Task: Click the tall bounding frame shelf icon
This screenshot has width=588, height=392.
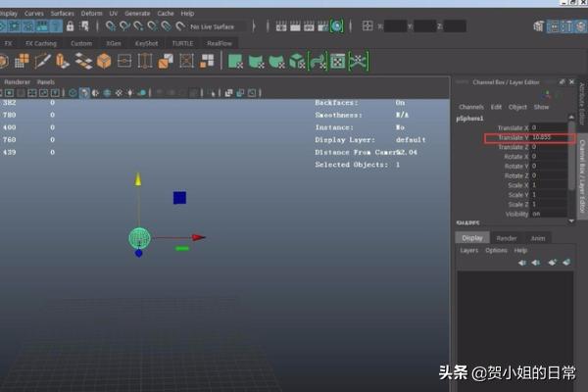Action: [145, 61]
